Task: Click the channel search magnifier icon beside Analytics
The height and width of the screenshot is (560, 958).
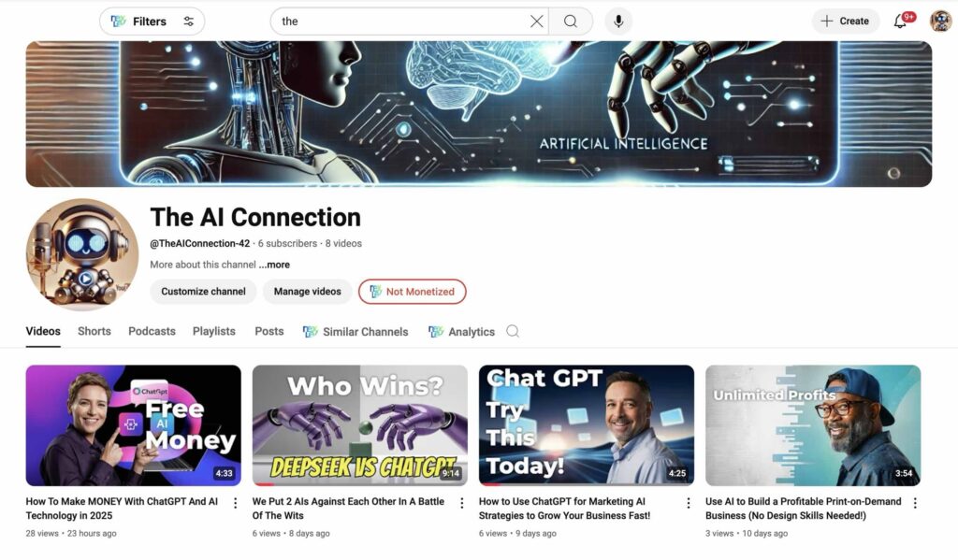Action: pos(513,331)
